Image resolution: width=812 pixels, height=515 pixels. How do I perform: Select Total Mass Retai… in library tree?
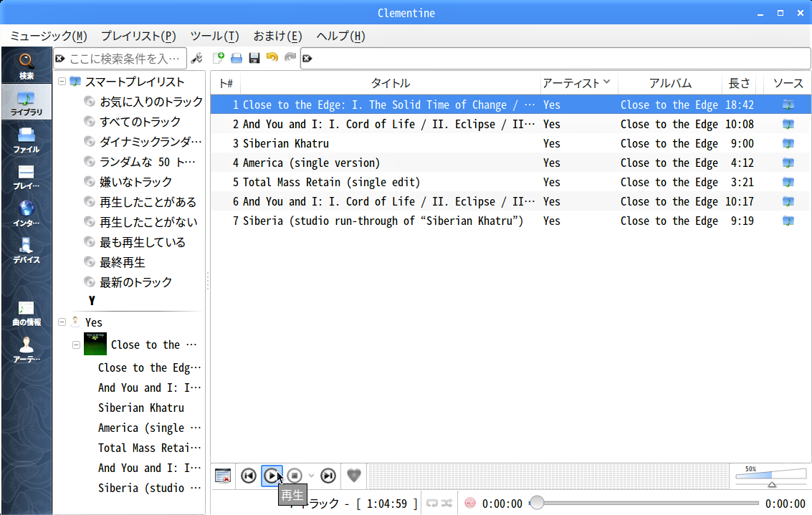150,448
